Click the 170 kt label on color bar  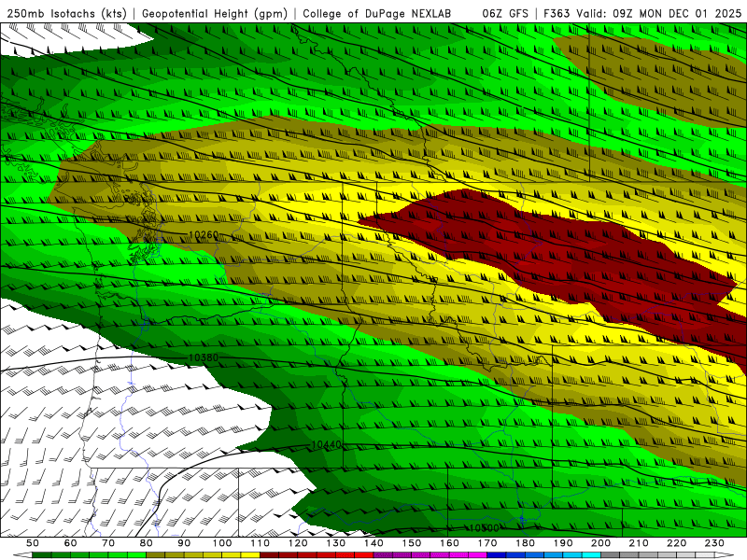487,543
